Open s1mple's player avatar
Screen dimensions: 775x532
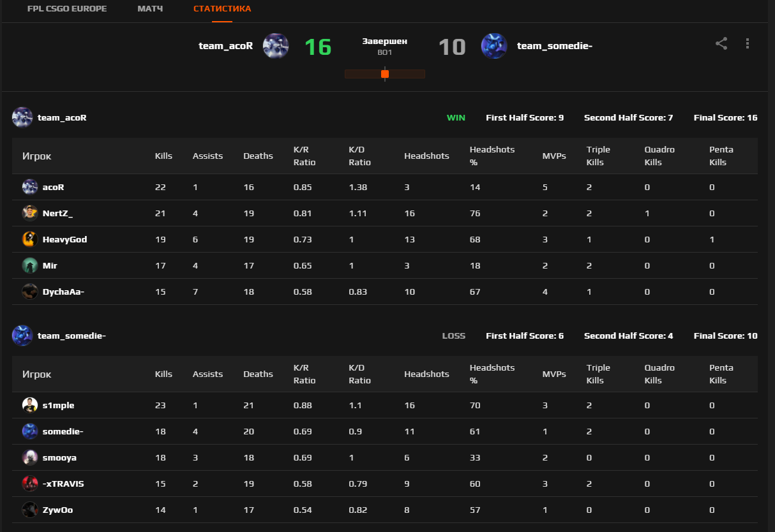click(30, 405)
